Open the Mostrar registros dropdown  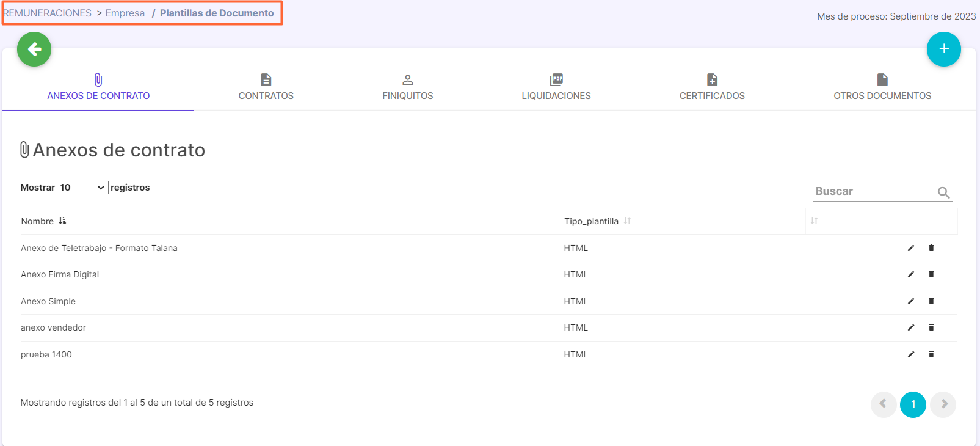[82, 188]
